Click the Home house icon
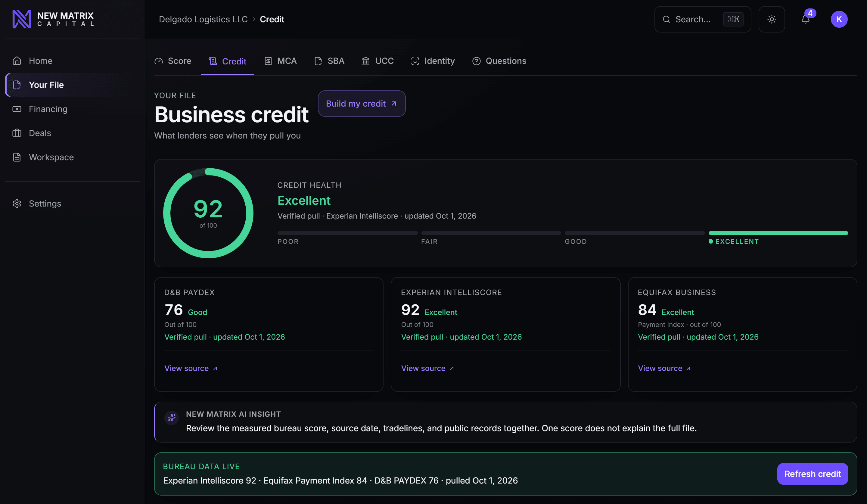 tap(17, 61)
